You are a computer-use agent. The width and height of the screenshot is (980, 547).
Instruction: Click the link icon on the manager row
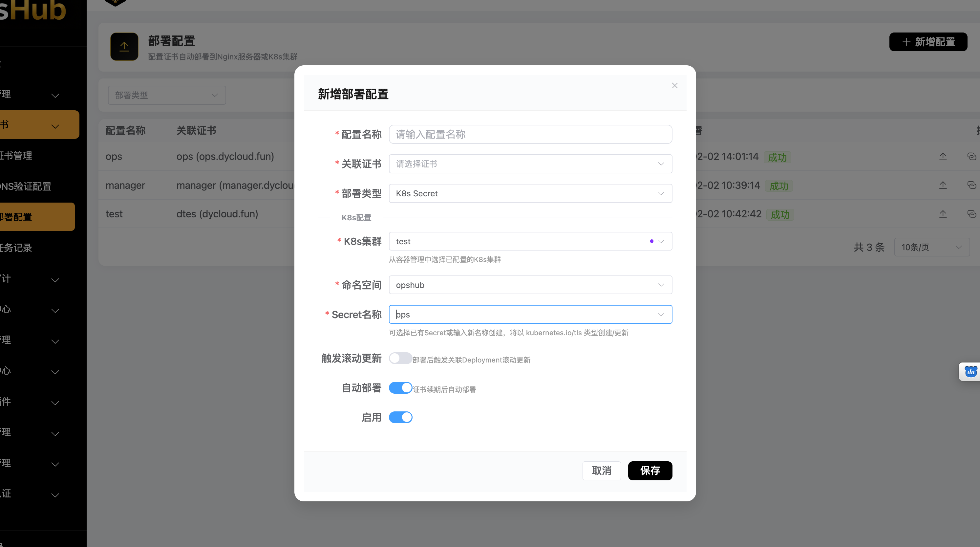click(x=972, y=185)
